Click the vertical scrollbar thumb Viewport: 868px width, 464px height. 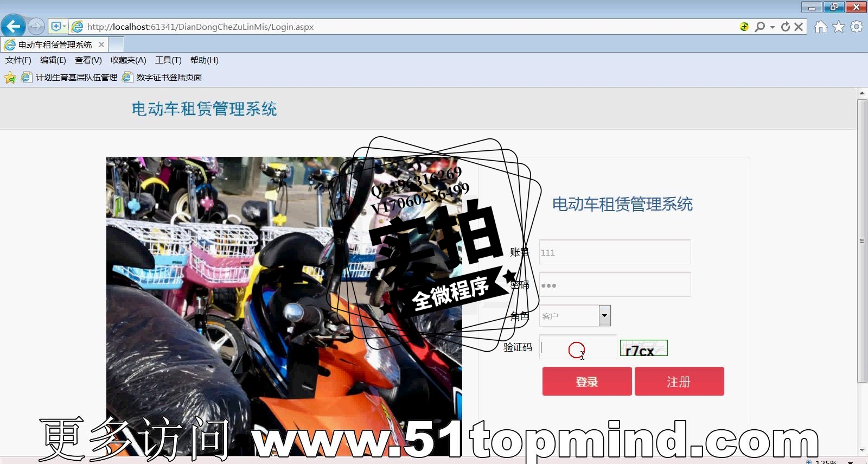[862, 241]
